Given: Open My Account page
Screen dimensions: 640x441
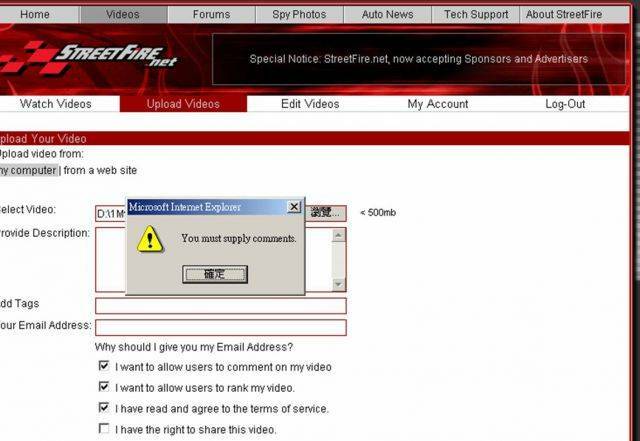Looking at the screenshot, I should pyautogui.click(x=438, y=104).
